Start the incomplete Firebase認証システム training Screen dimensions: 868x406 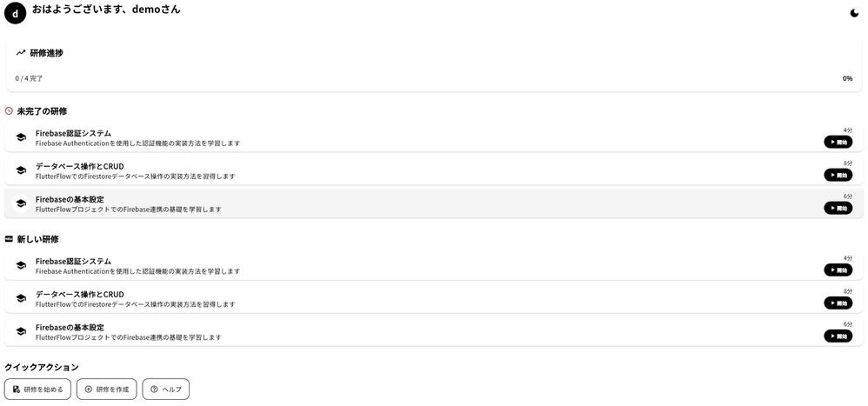838,142
